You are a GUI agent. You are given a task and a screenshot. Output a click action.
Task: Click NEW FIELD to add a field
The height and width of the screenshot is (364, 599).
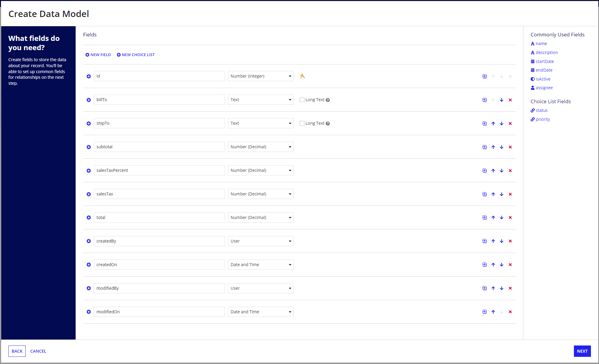[x=98, y=55]
